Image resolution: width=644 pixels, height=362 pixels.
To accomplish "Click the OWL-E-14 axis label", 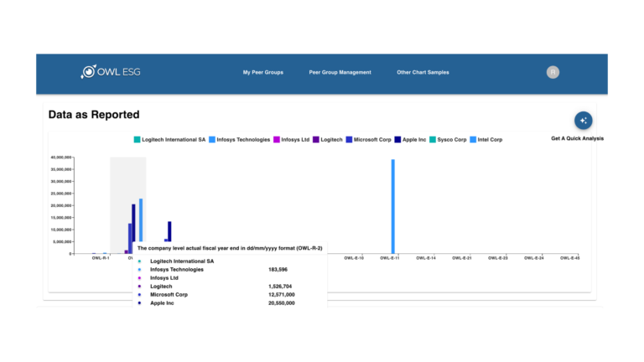I will coord(428,258).
